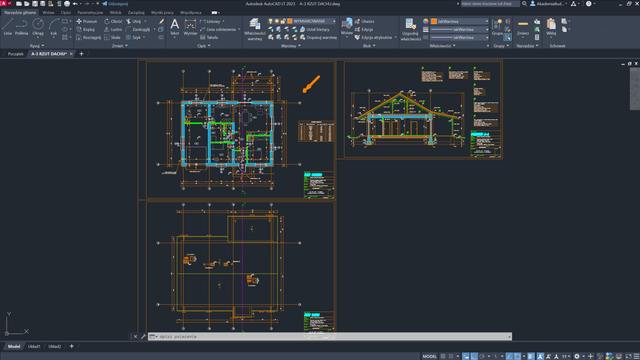Open the Widok ribbon tab
The height and width of the screenshot is (360, 640).
point(116,13)
